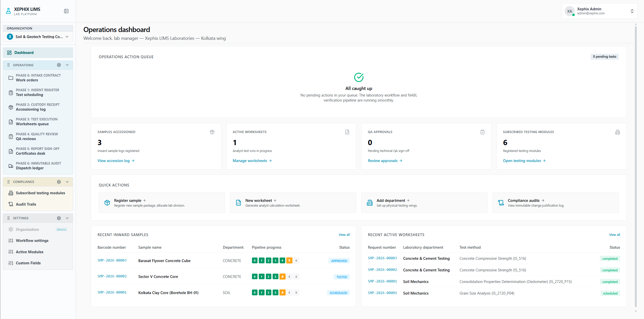644x319 pixels.
Task: Click the Add department quick action
Action: coord(424,203)
